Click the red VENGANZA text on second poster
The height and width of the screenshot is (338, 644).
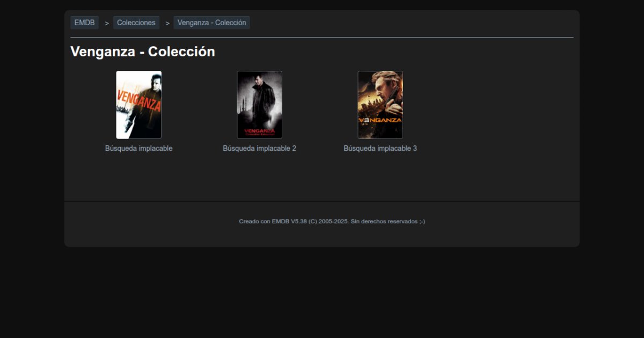click(x=260, y=130)
